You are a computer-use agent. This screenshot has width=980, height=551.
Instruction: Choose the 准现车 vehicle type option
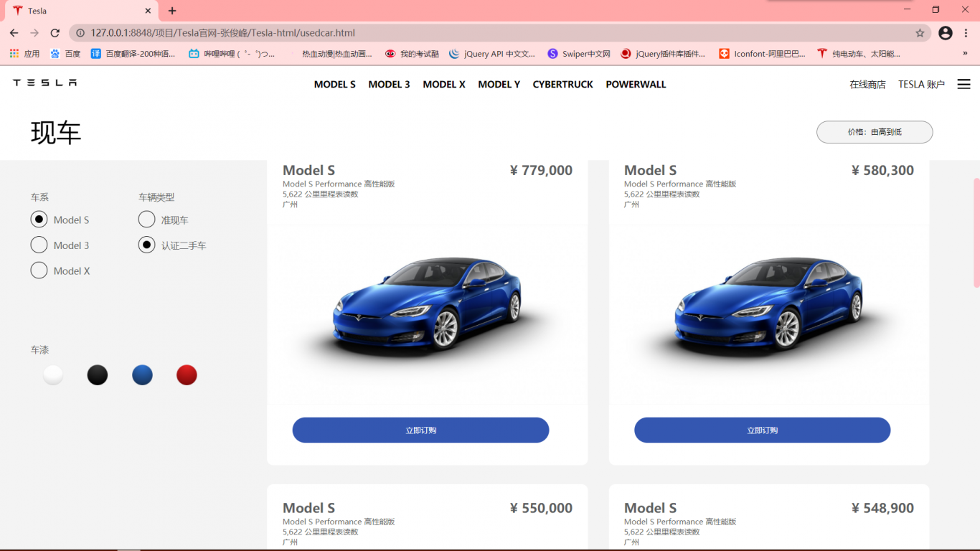point(146,220)
